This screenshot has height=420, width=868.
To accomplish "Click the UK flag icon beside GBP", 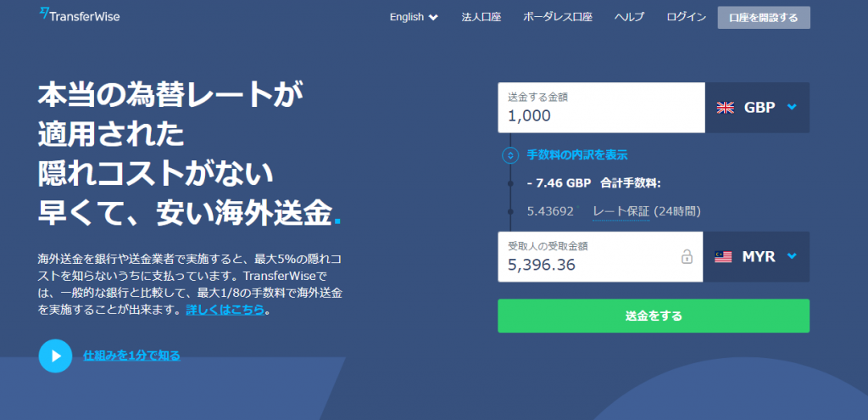I will (726, 107).
